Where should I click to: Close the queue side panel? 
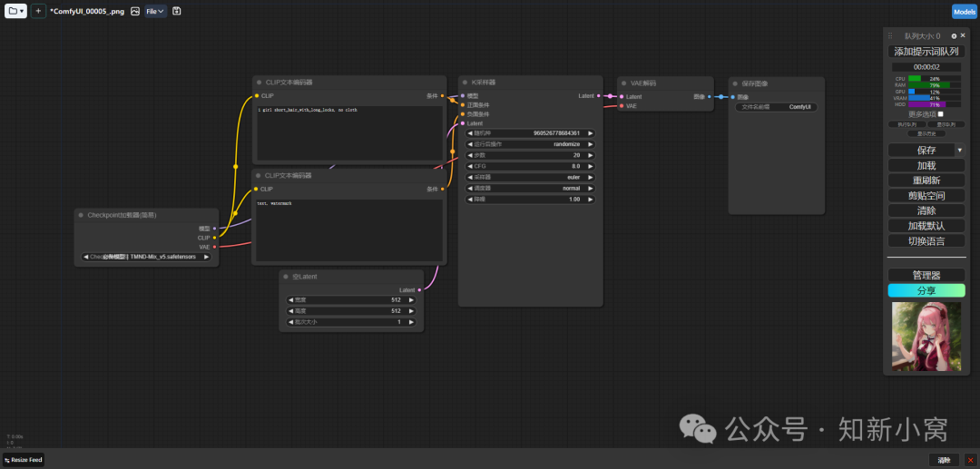963,35
